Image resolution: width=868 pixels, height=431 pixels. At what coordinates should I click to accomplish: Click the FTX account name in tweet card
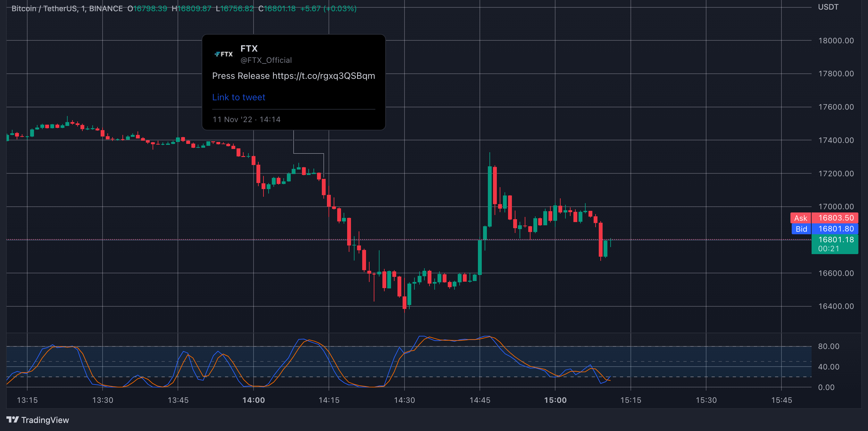(x=249, y=49)
